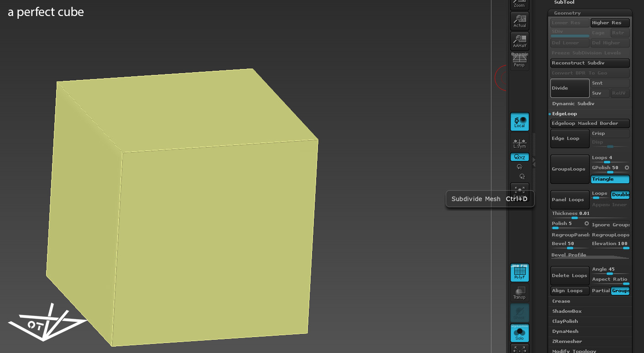Toggle the PolyF polyframe icon
Viewport: 644px width, 353px height.
coord(519,273)
